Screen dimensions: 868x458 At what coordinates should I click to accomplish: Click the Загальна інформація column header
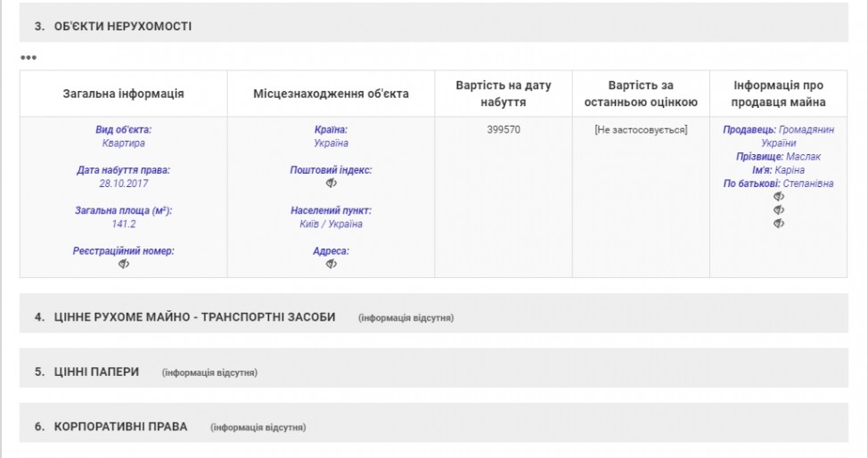[124, 94]
